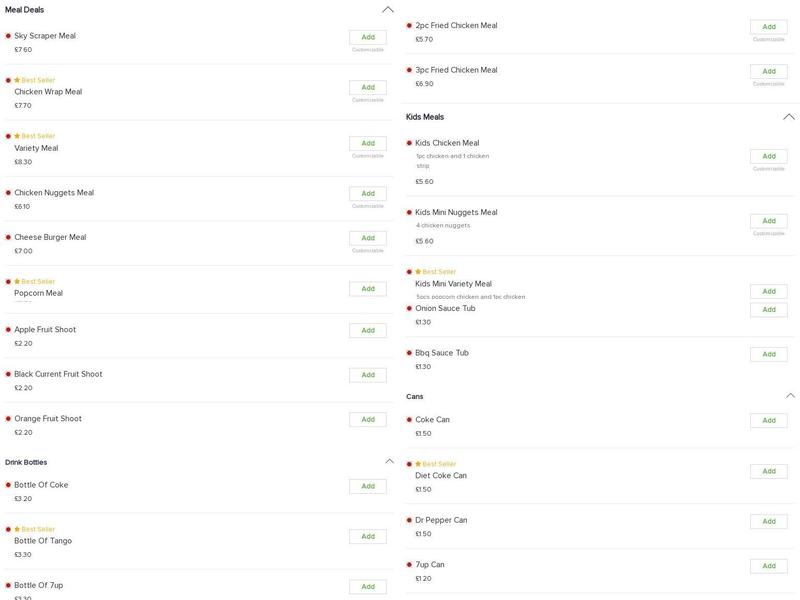Click the red dot beside Sky Scraper Meal

click(8, 36)
